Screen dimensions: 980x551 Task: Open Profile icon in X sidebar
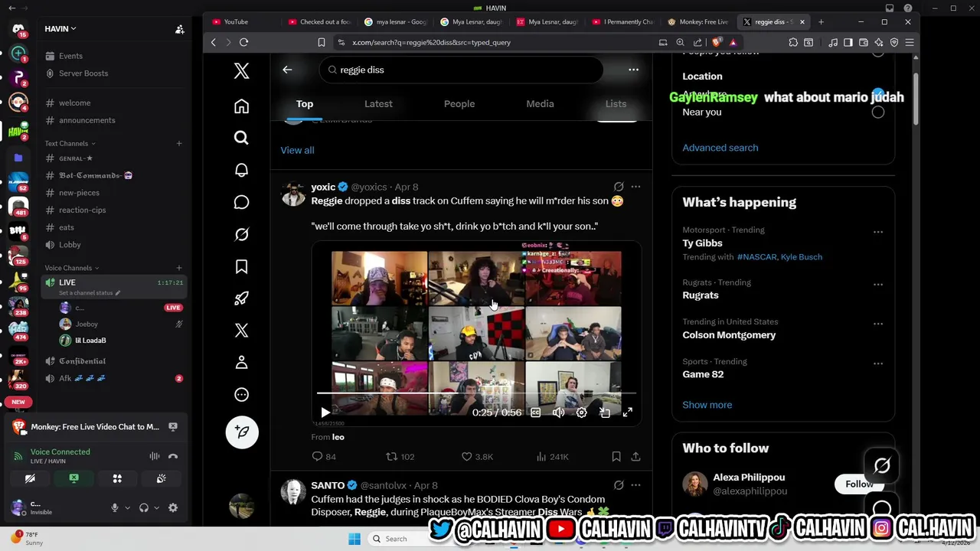point(241,363)
